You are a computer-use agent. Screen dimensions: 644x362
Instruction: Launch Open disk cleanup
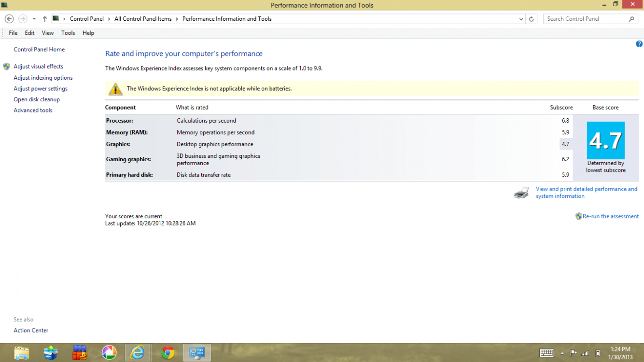37,99
